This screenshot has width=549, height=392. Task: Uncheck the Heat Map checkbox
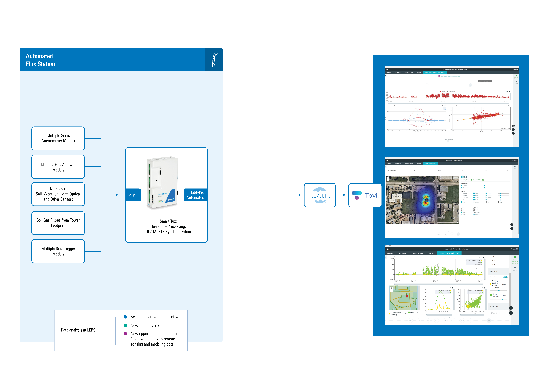pyautogui.click(x=462, y=188)
